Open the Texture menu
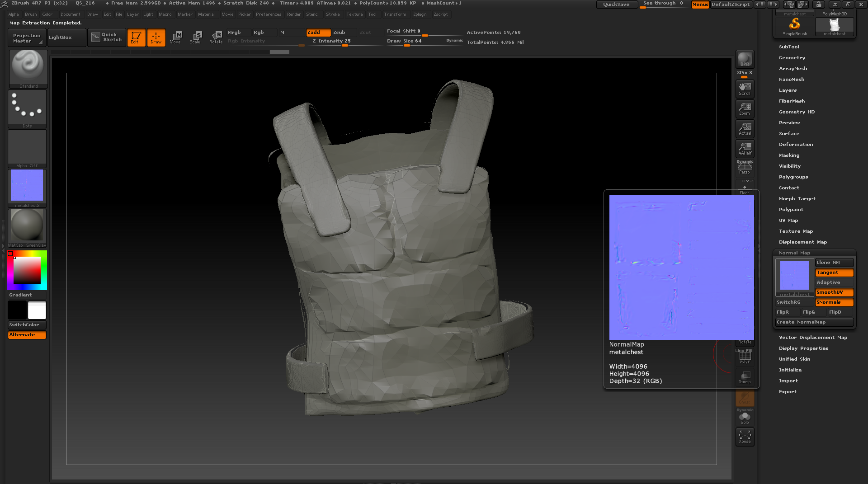Image resolution: width=868 pixels, height=484 pixels. click(354, 14)
